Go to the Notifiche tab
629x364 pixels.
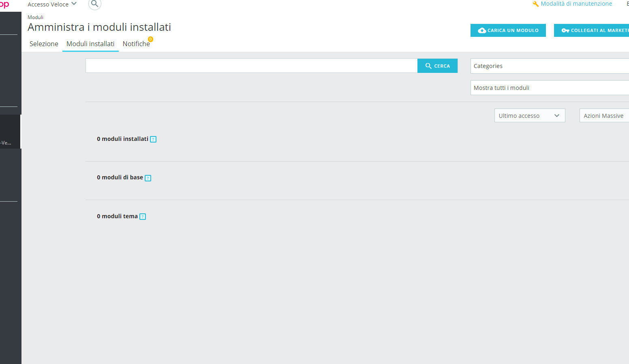[x=136, y=44]
